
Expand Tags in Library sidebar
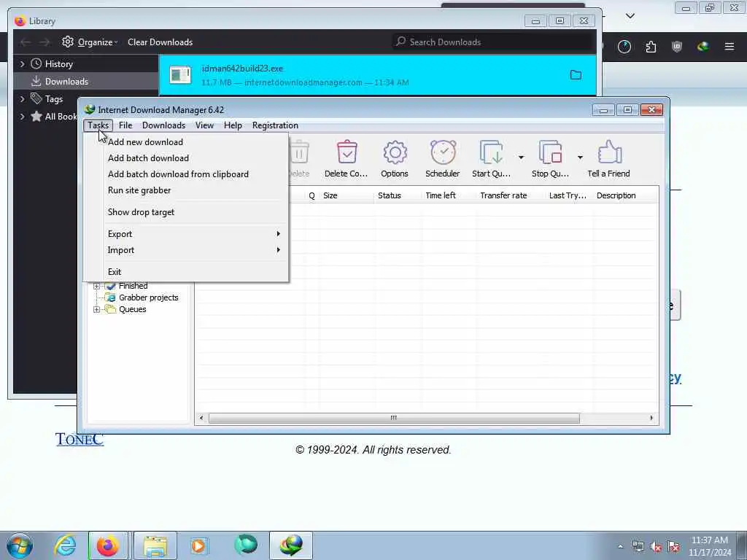coord(22,99)
